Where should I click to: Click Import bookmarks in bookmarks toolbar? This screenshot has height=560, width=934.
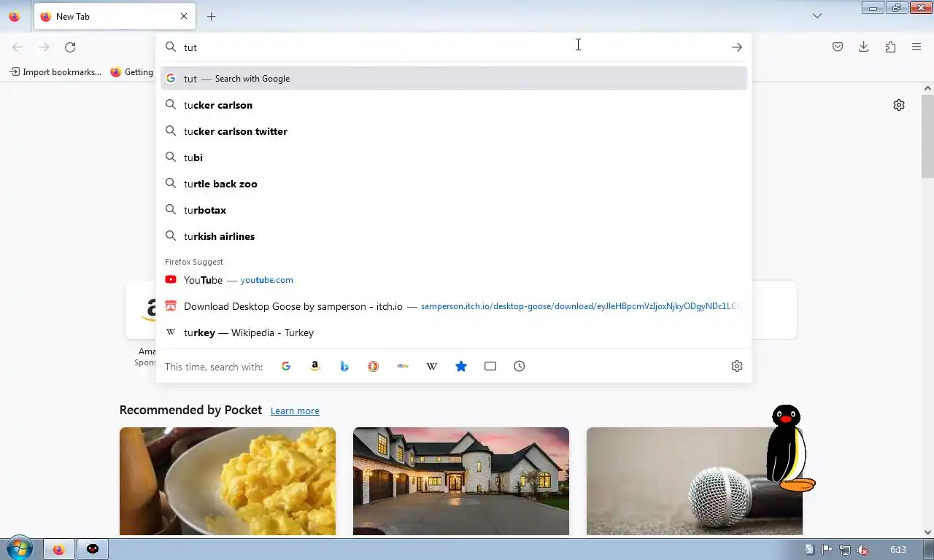pos(55,72)
